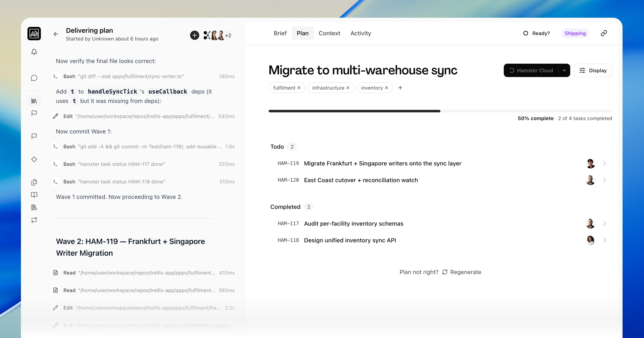Open the +2 participants avatar group
Viewport: 644px width, 338px height.
coord(228,36)
